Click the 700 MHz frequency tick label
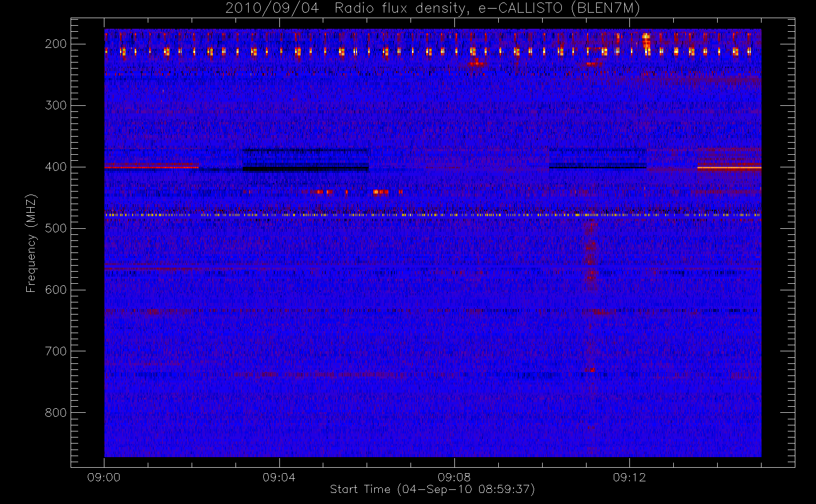 coord(56,351)
